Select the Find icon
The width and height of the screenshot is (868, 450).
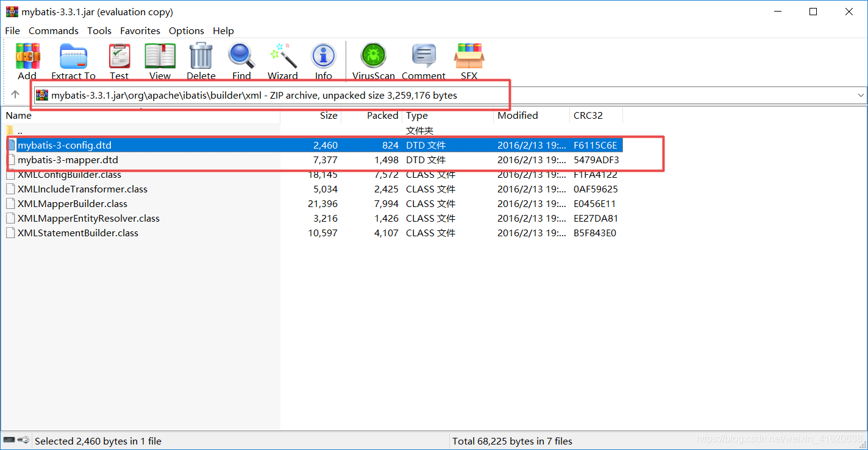point(241,59)
